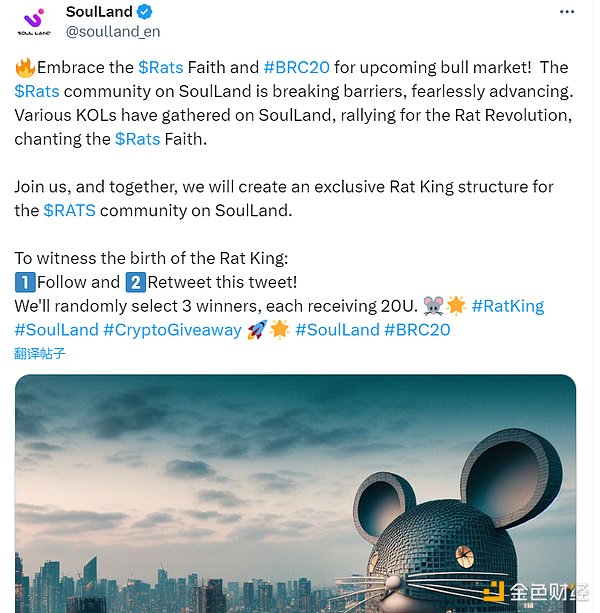This screenshot has width=600, height=613.
Task: Click the SoulLand profile avatar
Action: (33, 21)
